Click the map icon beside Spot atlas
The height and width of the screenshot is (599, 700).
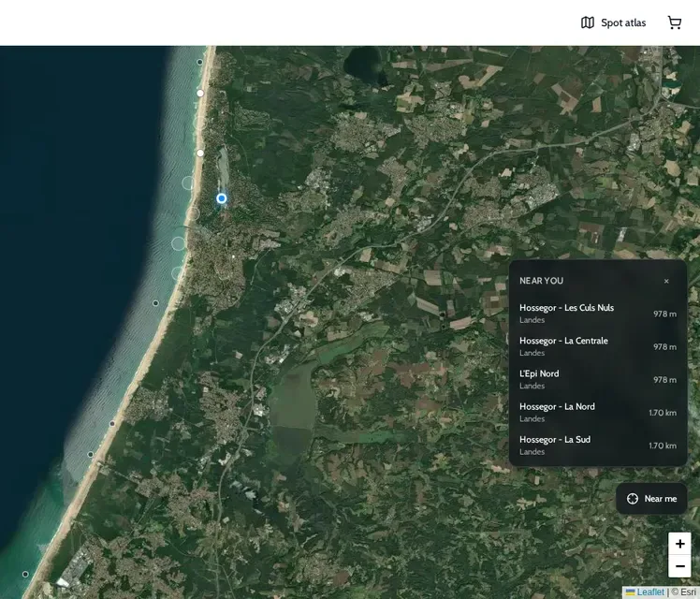(588, 22)
